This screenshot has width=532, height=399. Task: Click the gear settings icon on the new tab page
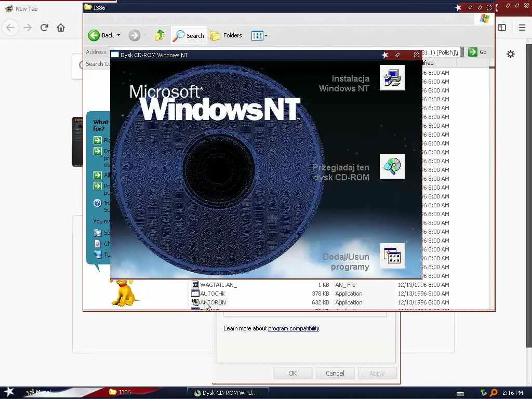point(510,54)
